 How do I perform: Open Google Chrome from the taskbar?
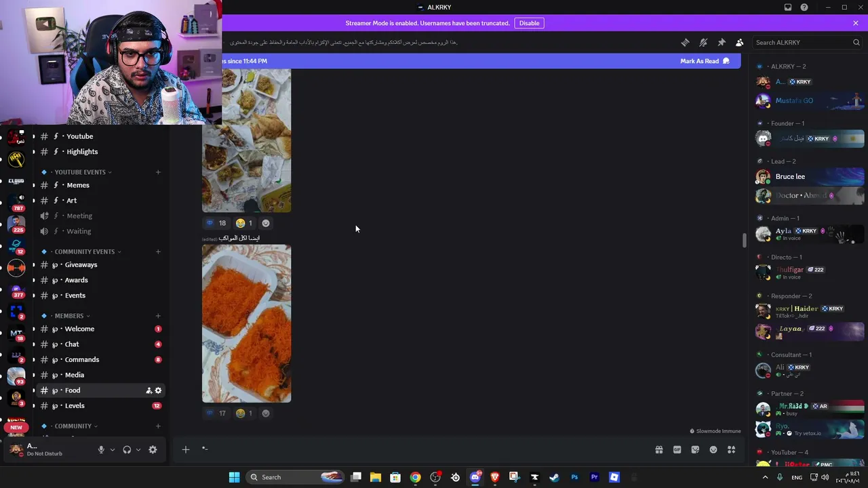pyautogui.click(x=415, y=477)
